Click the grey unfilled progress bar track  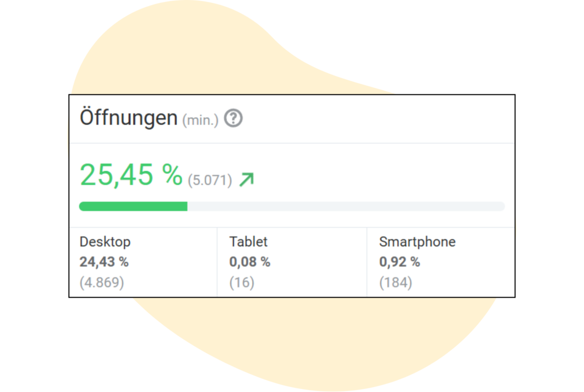tap(345, 206)
